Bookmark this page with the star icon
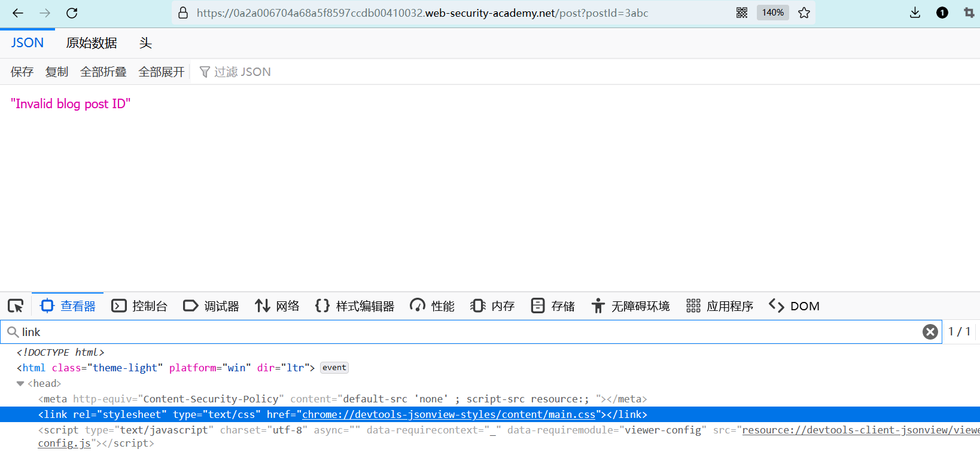This screenshot has height=452, width=980. pyautogui.click(x=804, y=13)
